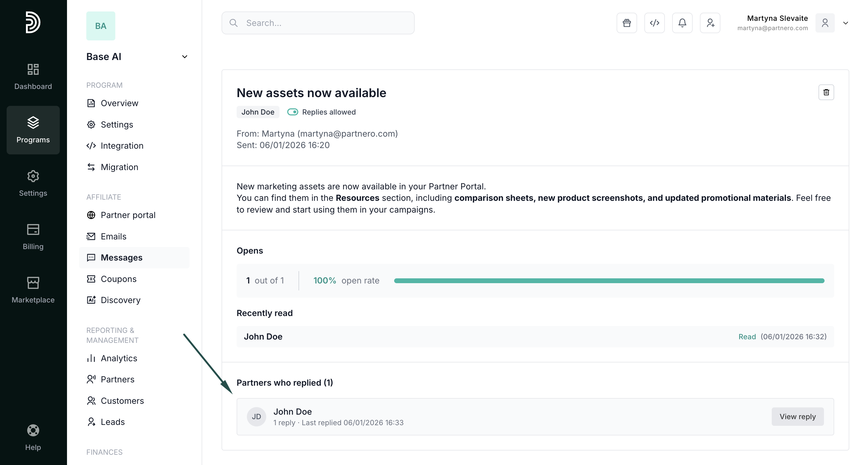Click the Help lifebuoy icon
The image size is (868, 465).
point(33,430)
